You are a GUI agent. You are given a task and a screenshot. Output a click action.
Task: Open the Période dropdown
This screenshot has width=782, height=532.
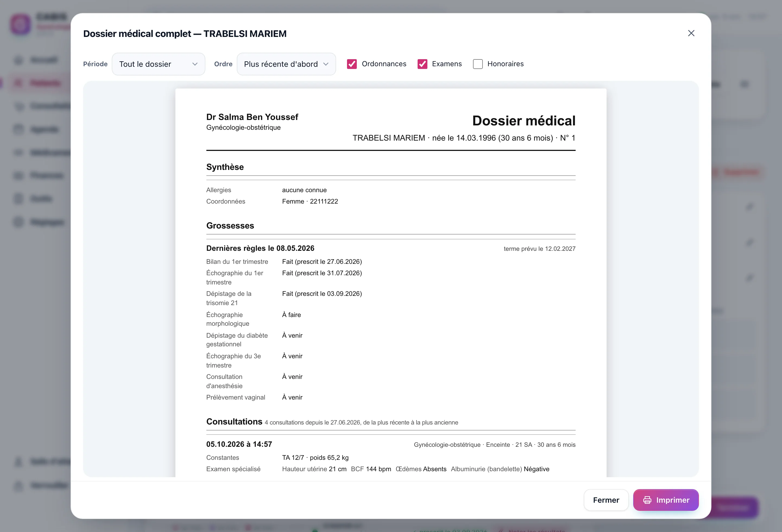159,64
